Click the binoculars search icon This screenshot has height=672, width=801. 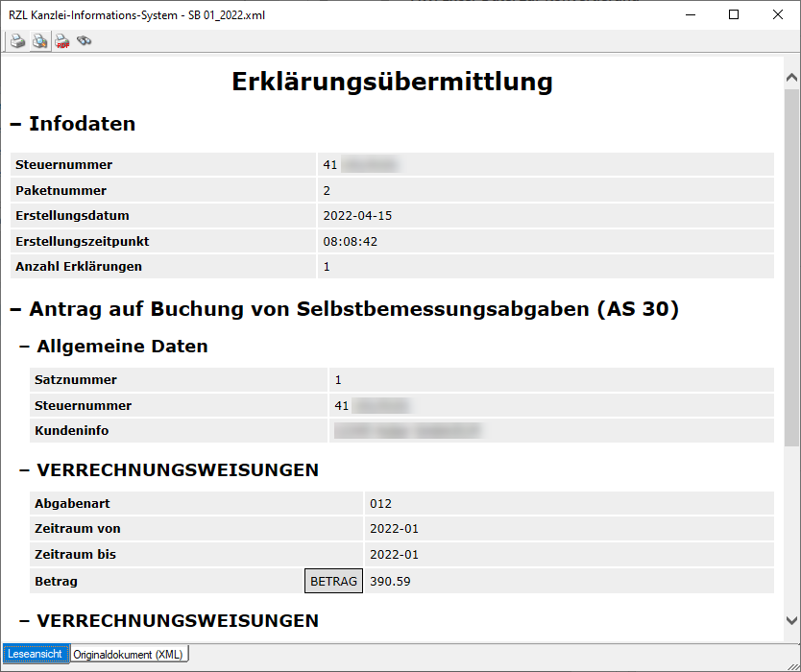85,41
